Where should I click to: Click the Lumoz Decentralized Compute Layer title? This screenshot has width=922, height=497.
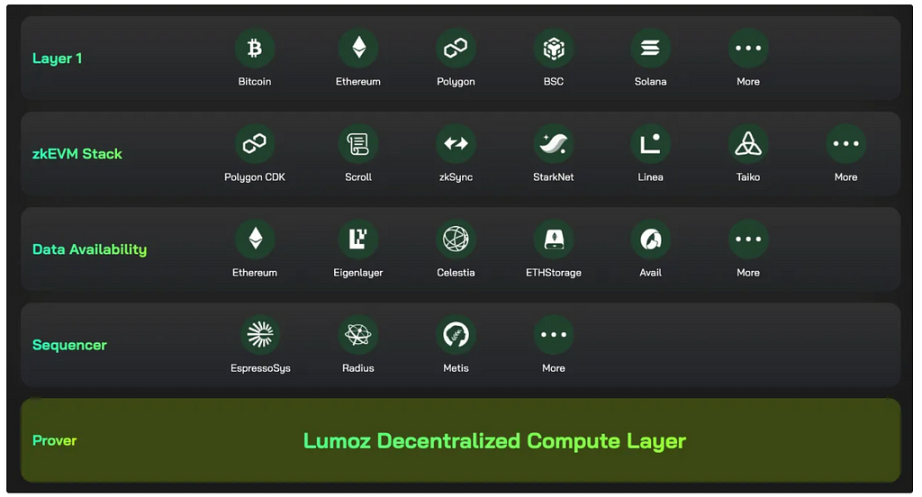(x=495, y=441)
